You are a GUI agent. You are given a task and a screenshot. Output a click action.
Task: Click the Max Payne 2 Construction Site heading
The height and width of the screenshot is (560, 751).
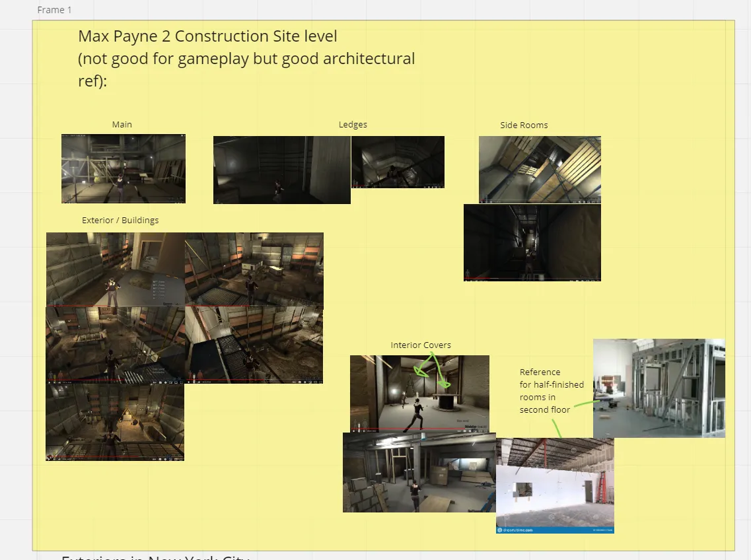(x=246, y=58)
